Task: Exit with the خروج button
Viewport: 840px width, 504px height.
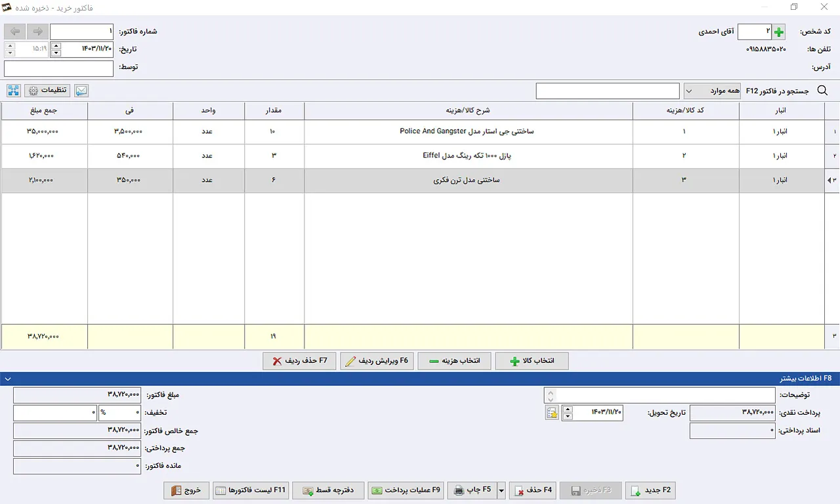Action: point(187,490)
